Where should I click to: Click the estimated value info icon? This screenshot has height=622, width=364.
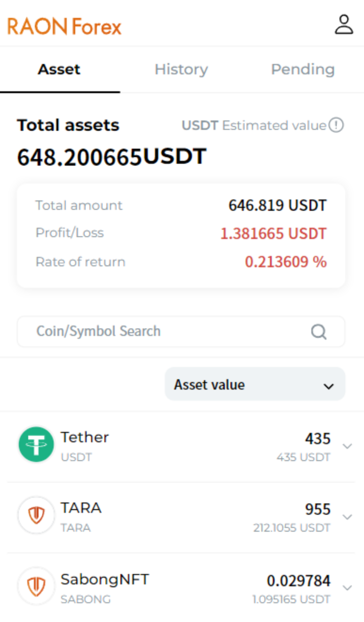[x=336, y=126]
